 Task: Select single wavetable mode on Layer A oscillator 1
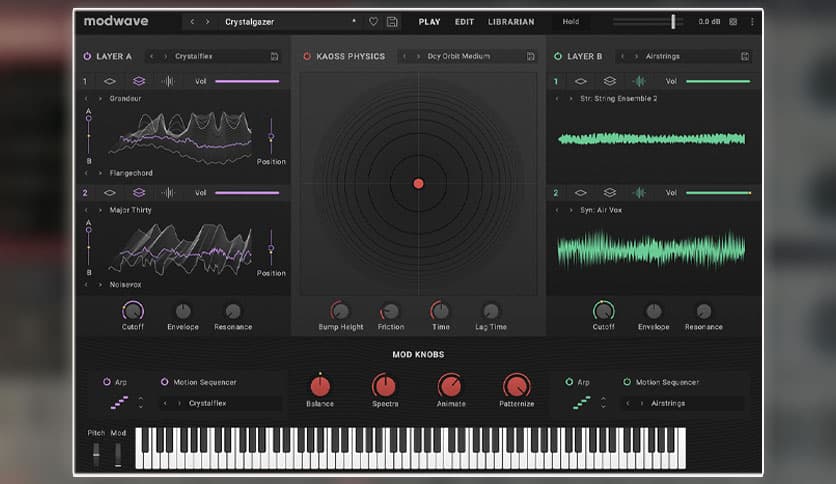[x=110, y=82]
